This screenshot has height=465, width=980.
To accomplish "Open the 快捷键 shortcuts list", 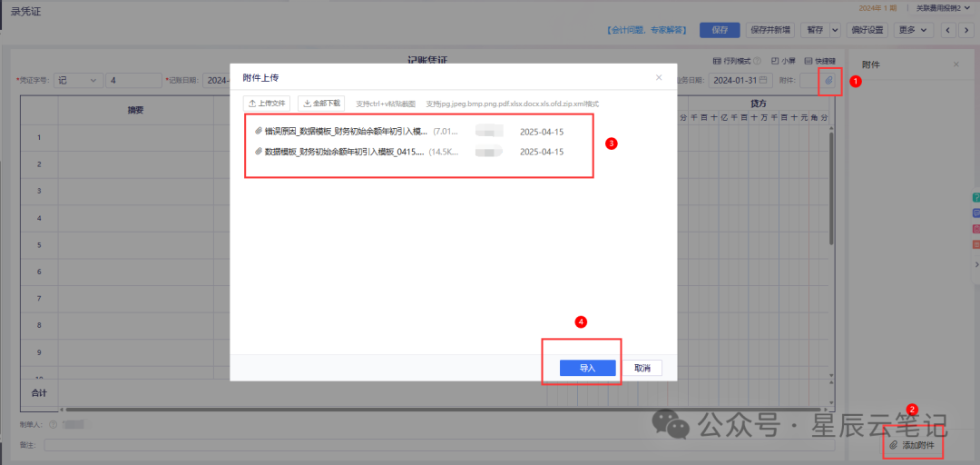I will point(819,62).
